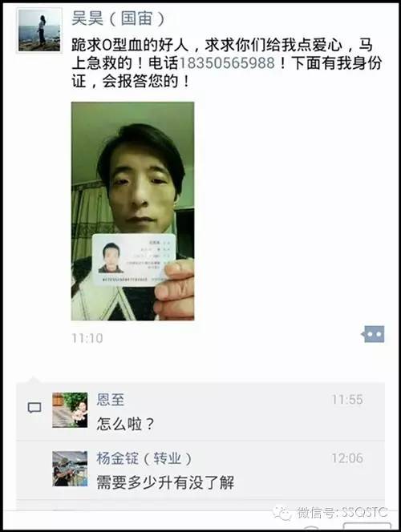
Task: Open commenter name 恩至
Action: pyautogui.click(x=111, y=400)
